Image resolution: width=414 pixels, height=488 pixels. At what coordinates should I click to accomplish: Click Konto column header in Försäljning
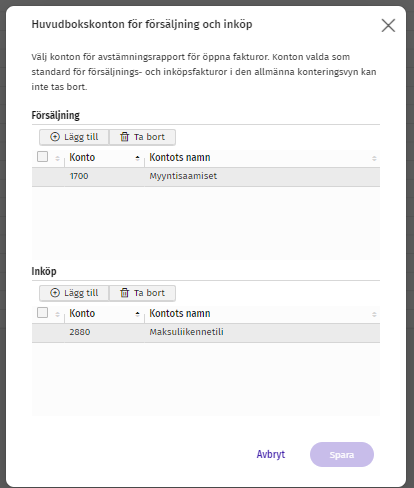click(82, 157)
